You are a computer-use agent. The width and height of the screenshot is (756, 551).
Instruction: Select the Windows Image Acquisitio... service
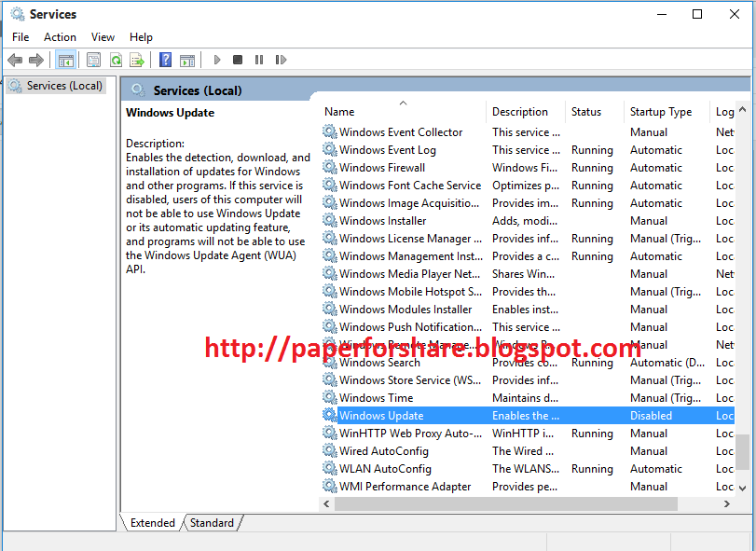(x=409, y=203)
